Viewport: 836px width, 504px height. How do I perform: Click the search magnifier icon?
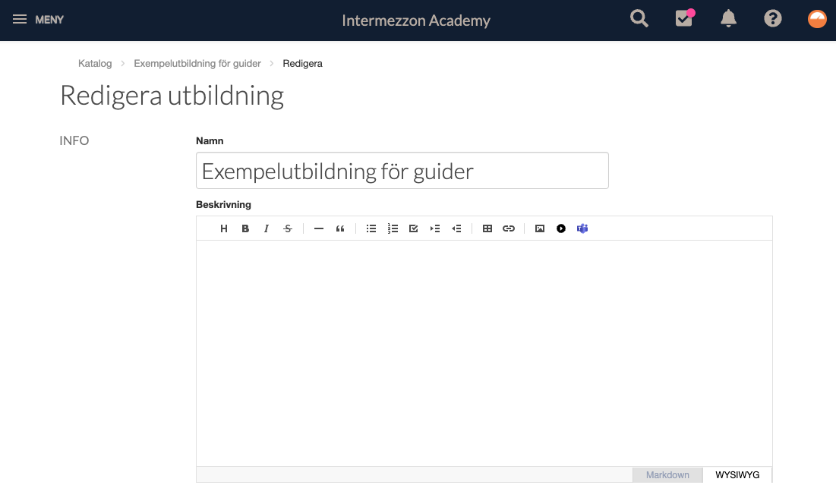(639, 19)
